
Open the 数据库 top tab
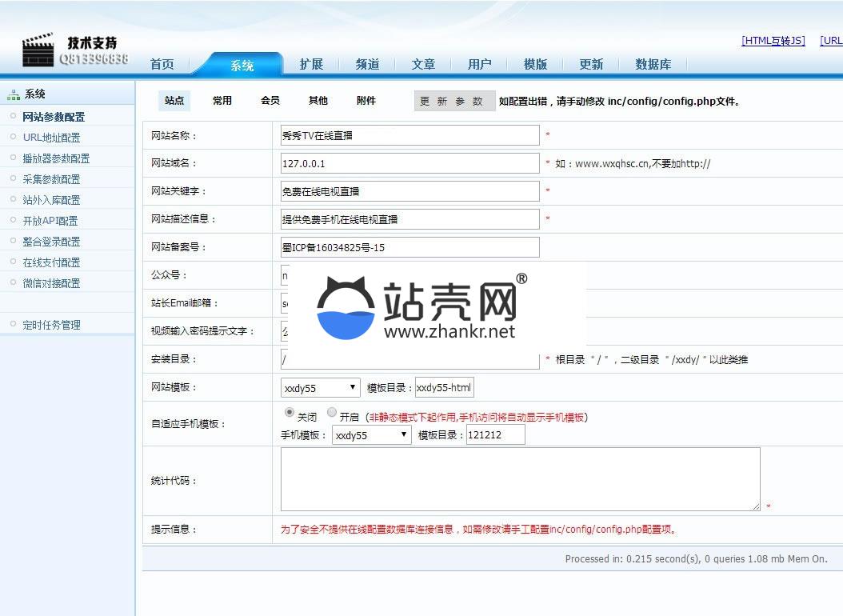tap(653, 65)
